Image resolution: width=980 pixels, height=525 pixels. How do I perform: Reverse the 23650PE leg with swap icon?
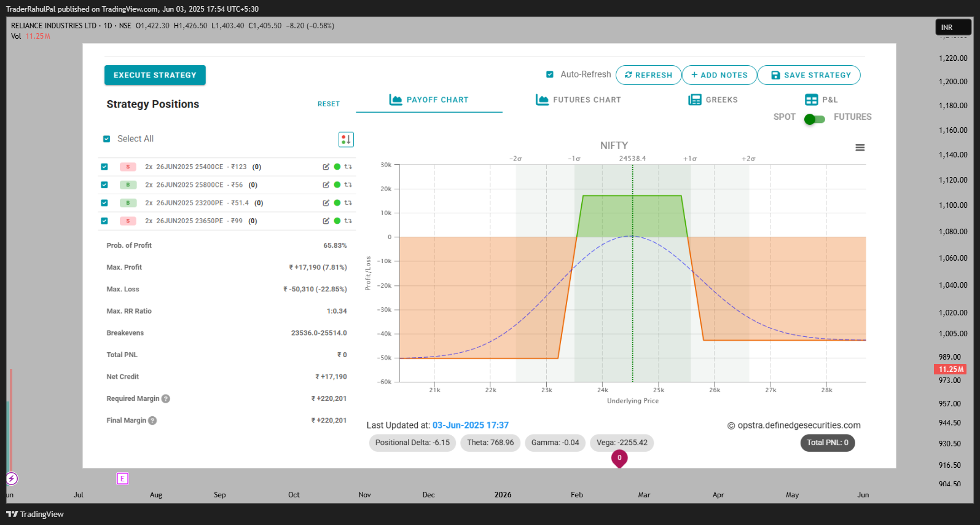[x=348, y=221]
